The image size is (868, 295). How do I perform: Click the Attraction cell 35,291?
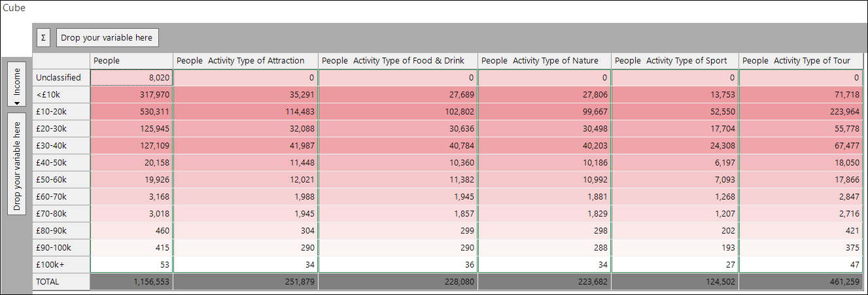246,94
